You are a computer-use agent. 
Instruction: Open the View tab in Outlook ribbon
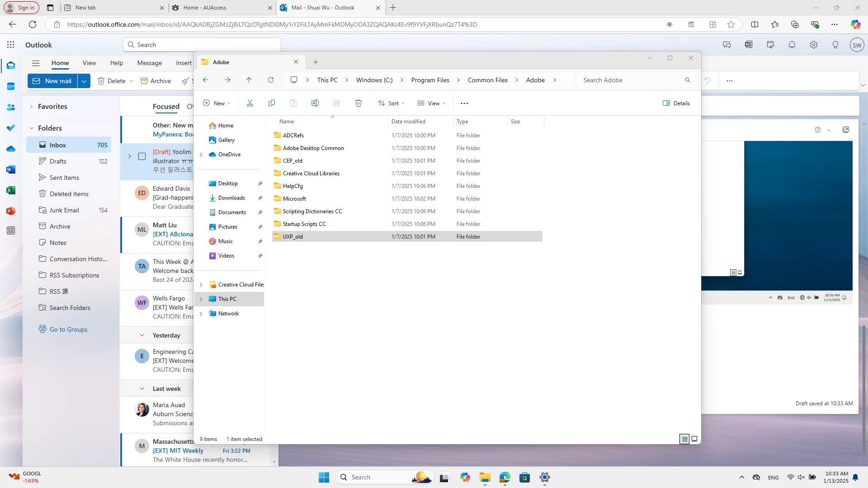click(89, 63)
